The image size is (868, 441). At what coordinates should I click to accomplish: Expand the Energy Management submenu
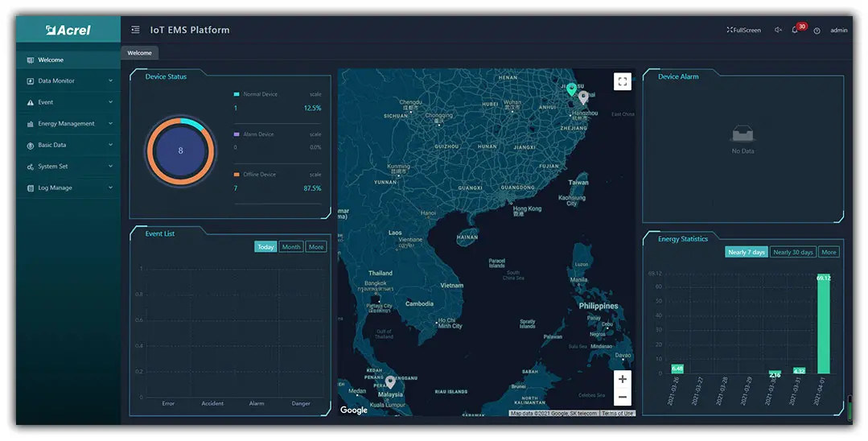(x=110, y=124)
